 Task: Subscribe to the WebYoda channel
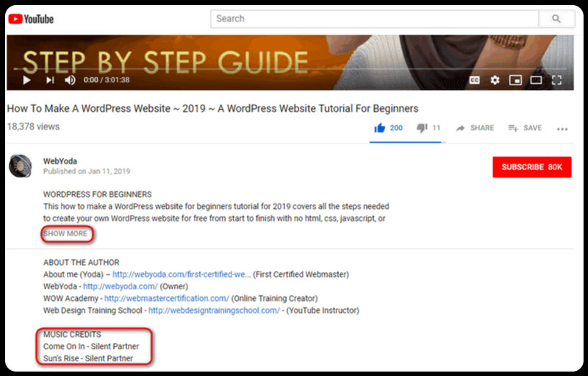coord(531,167)
